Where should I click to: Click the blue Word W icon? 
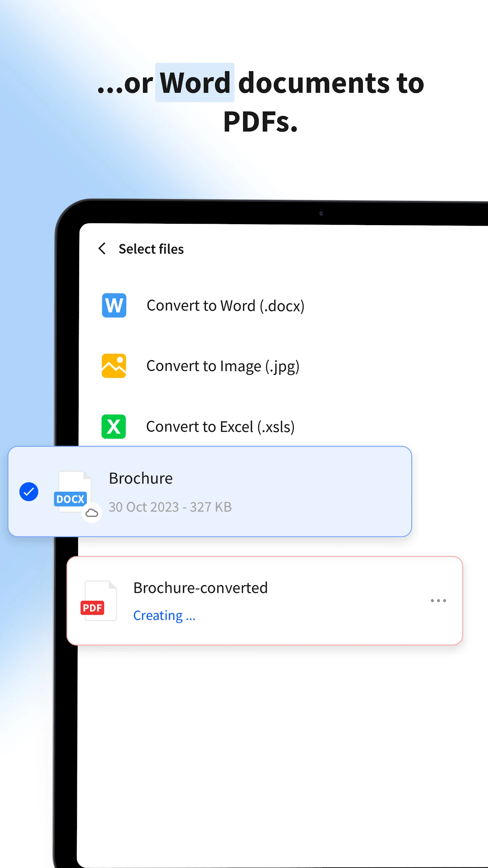click(x=114, y=305)
